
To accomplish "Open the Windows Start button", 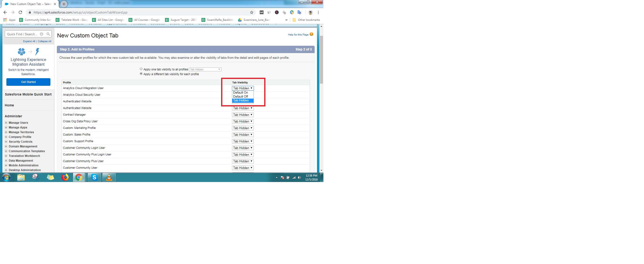I will [x=6, y=178].
